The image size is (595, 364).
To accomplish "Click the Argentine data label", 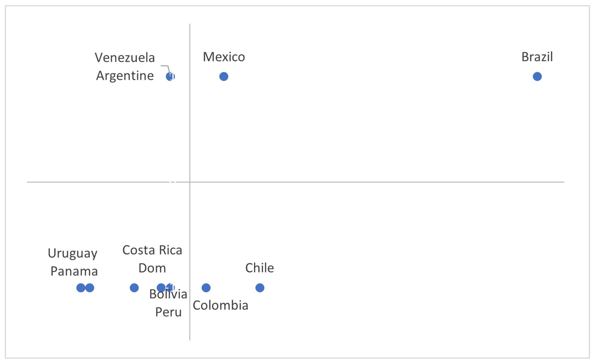I will (125, 76).
